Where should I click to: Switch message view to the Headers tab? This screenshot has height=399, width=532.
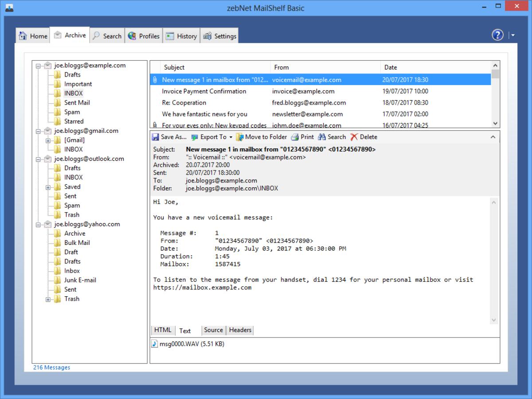tap(239, 330)
